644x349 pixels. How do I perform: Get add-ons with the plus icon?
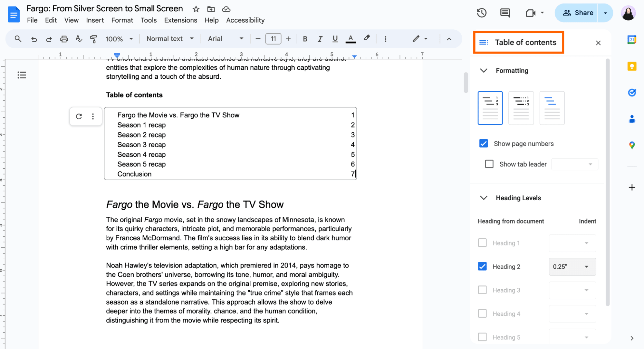tap(632, 187)
